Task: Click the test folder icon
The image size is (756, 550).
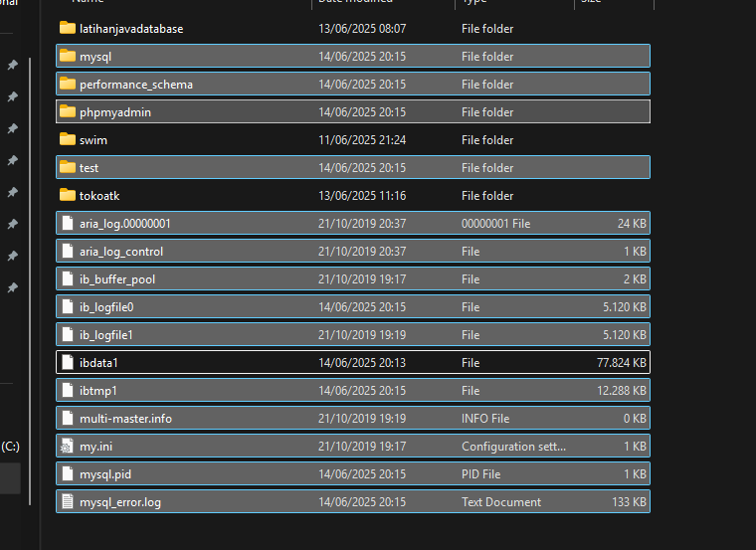Action: pos(68,167)
